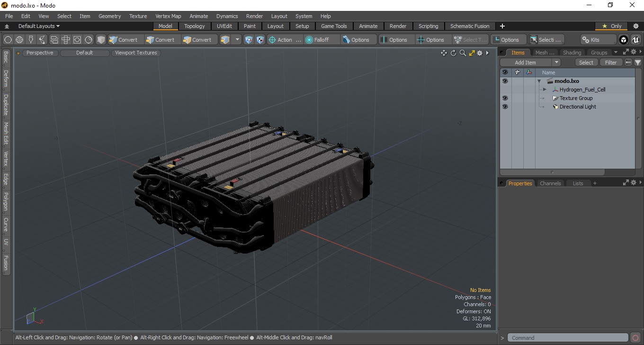Screen dimensions: 644x345
Task: Toggle visibility eye for Texture Group
Action: [x=505, y=98]
